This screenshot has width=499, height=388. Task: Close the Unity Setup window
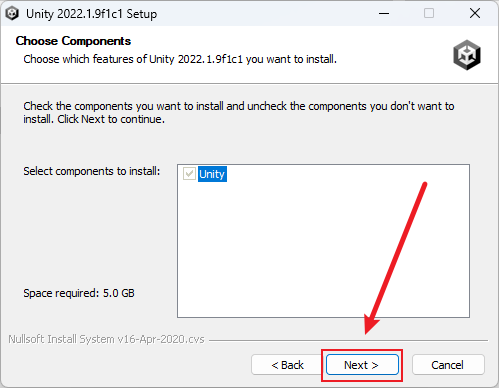pos(475,14)
